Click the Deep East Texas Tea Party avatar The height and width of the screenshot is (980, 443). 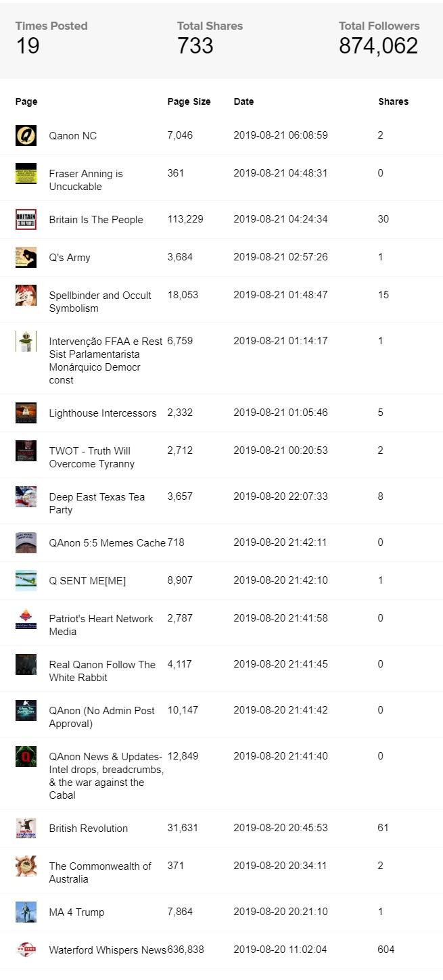[x=26, y=497]
